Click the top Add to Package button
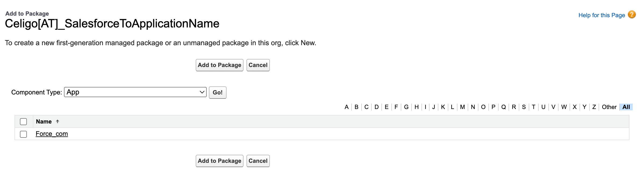This screenshot has height=176, width=644. tap(220, 65)
